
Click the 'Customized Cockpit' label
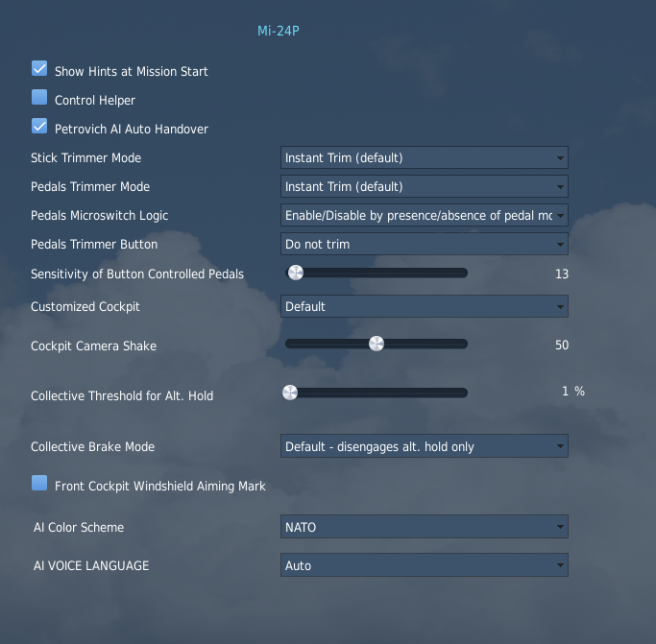[x=85, y=307]
